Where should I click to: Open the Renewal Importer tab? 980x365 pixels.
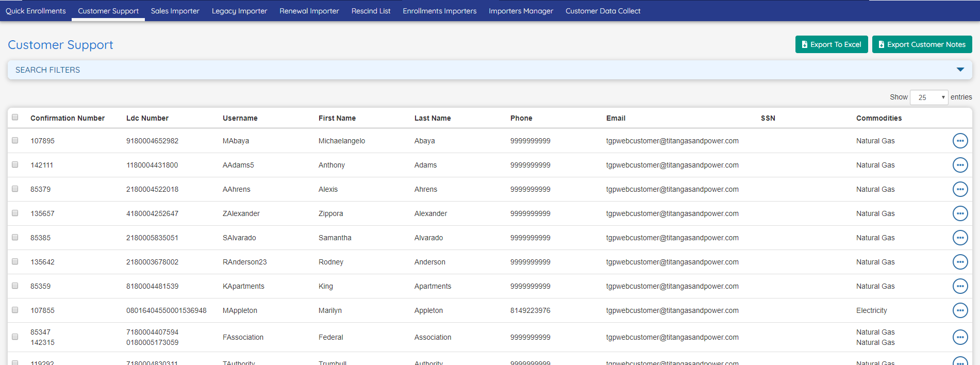(x=309, y=11)
